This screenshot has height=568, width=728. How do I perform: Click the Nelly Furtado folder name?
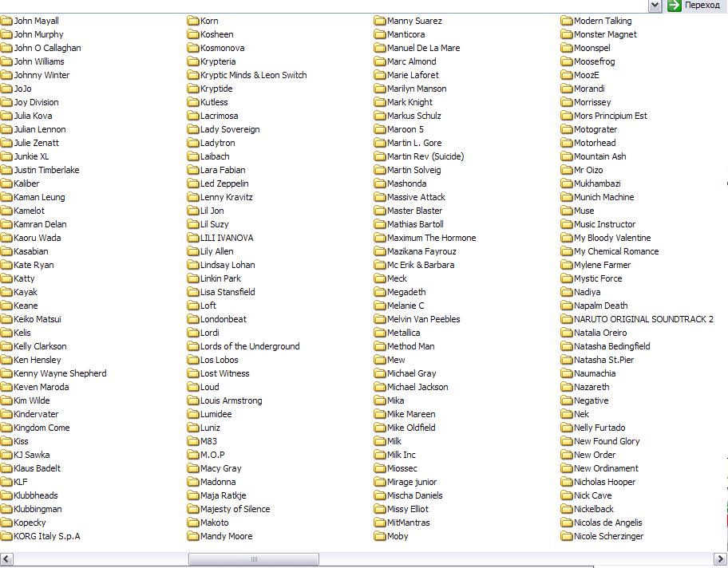click(599, 428)
